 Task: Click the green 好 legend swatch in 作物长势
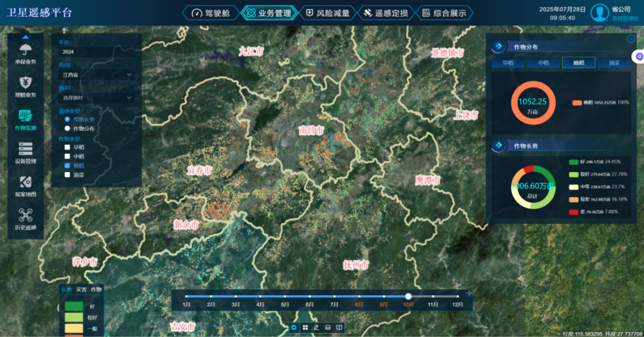(574, 162)
